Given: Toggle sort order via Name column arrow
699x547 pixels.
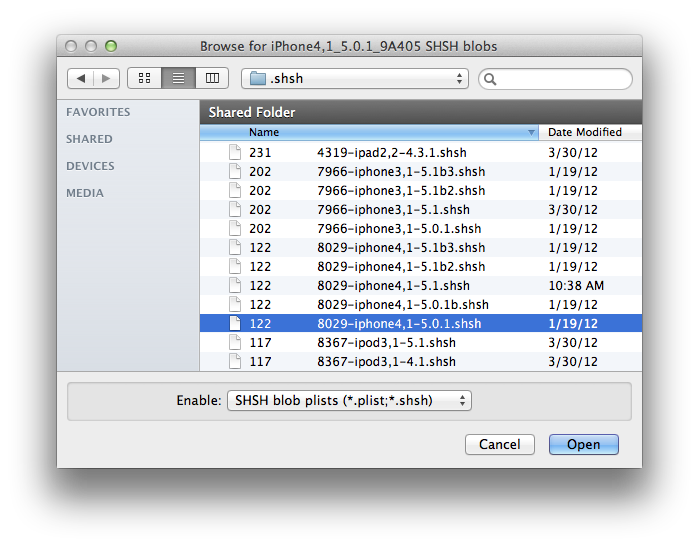Looking at the screenshot, I should click(x=531, y=132).
